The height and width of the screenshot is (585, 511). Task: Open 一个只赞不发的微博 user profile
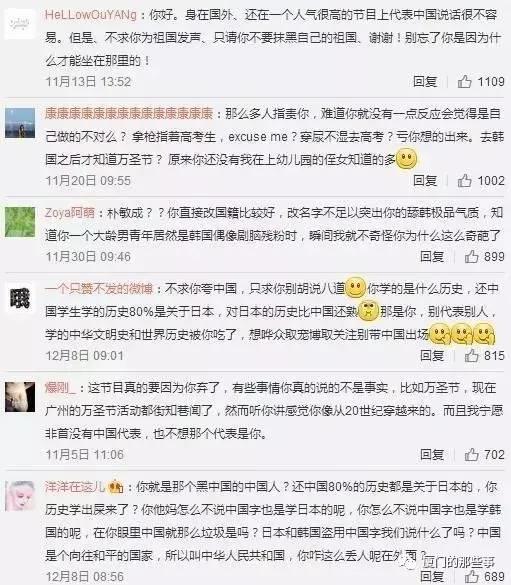(x=99, y=288)
